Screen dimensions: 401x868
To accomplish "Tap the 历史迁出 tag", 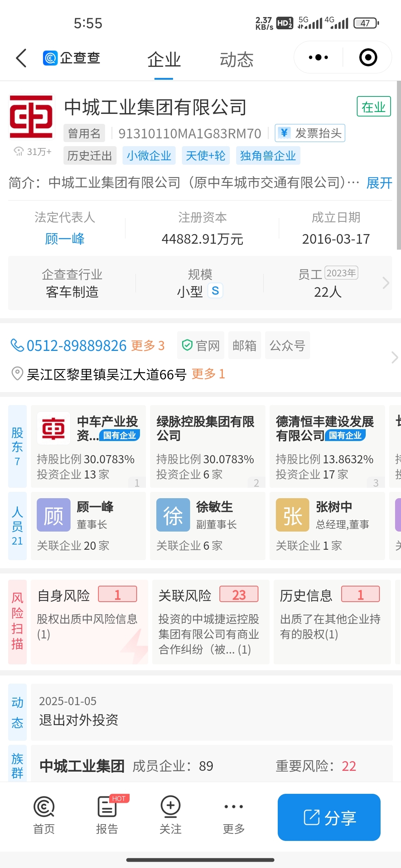I will click(90, 155).
